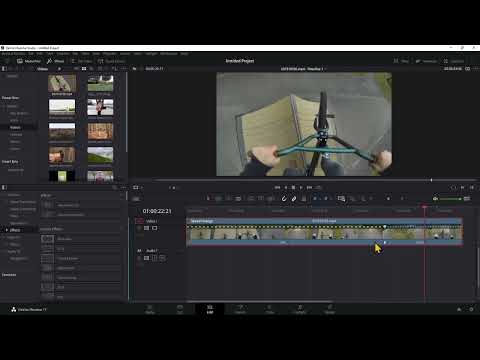This screenshot has height=360, width=480.
Task: Open effects library options three-dot menu
Action: tap(123, 187)
